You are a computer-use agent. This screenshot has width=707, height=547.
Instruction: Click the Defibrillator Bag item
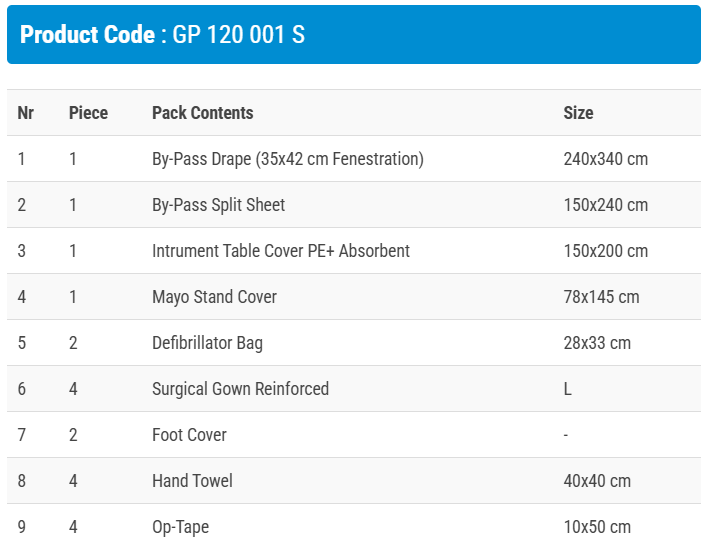[207, 343]
